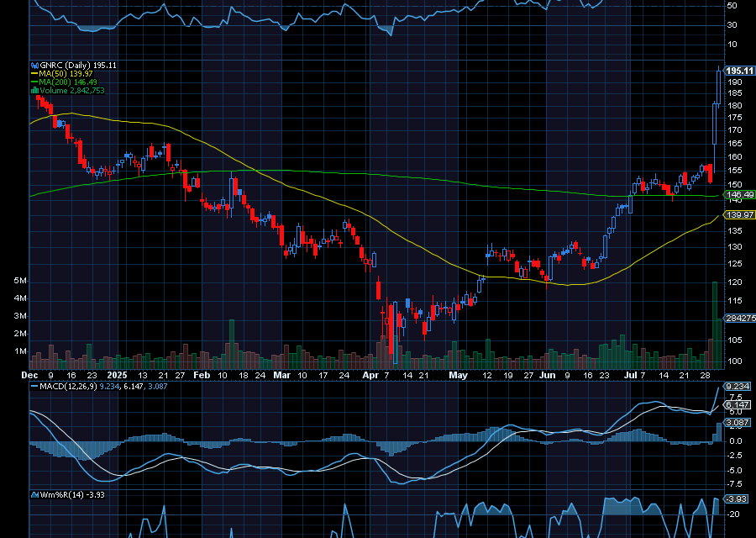
Task: Click the -5.0 level on MACD axis
Action: coord(734,471)
